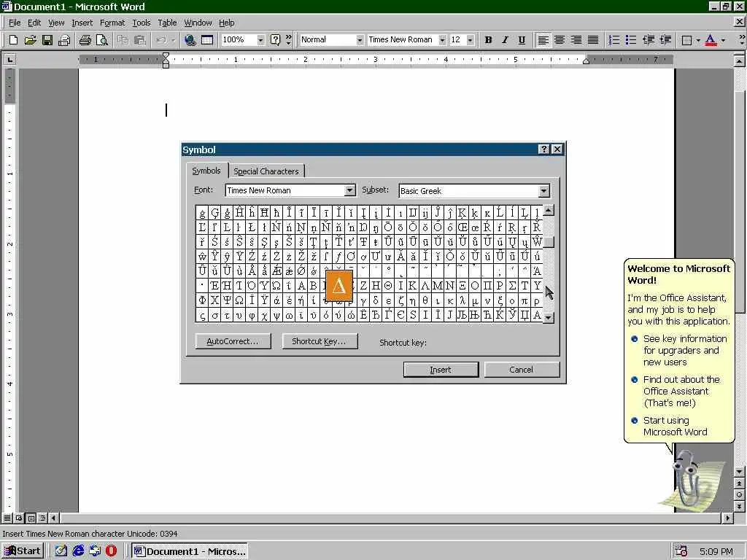Viewport: 747px width, 560px height.
Task: Click Select Browse Object round button
Action: pyautogui.click(x=739, y=495)
